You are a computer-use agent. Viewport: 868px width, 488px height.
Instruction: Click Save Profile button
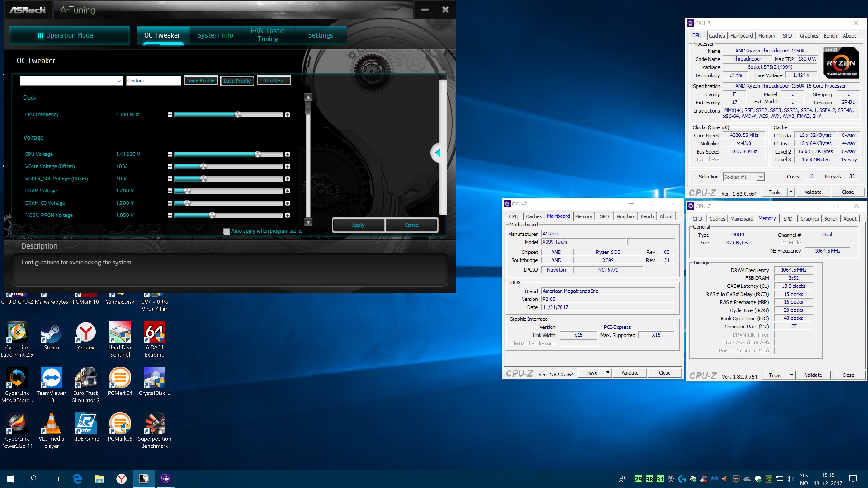(201, 81)
